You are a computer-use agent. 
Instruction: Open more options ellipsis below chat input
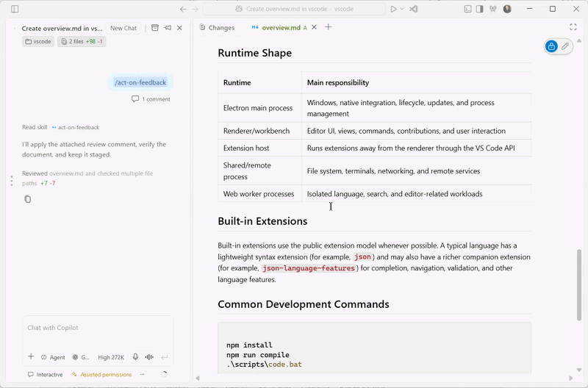(142, 375)
